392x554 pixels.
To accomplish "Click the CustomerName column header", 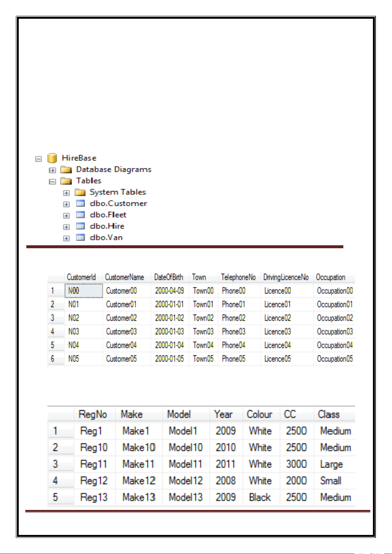I will coord(125,277).
